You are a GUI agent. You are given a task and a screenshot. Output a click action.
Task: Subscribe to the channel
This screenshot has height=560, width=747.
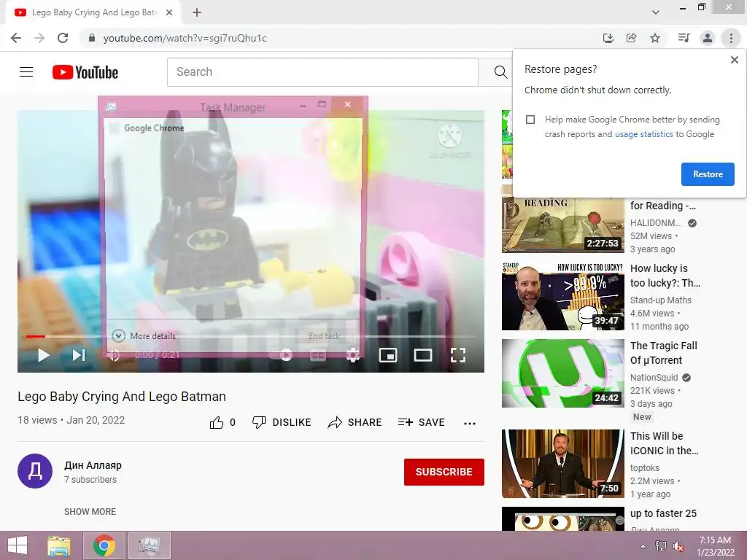tap(444, 472)
